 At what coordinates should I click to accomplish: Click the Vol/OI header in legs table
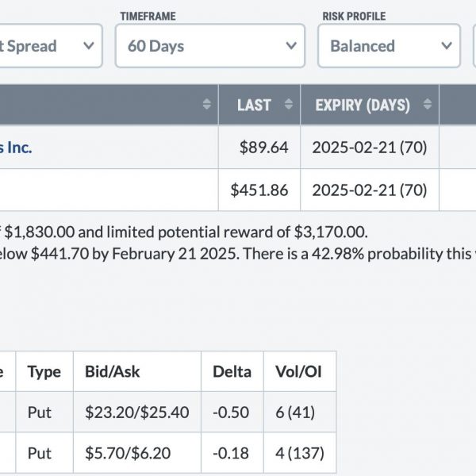point(300,371)
